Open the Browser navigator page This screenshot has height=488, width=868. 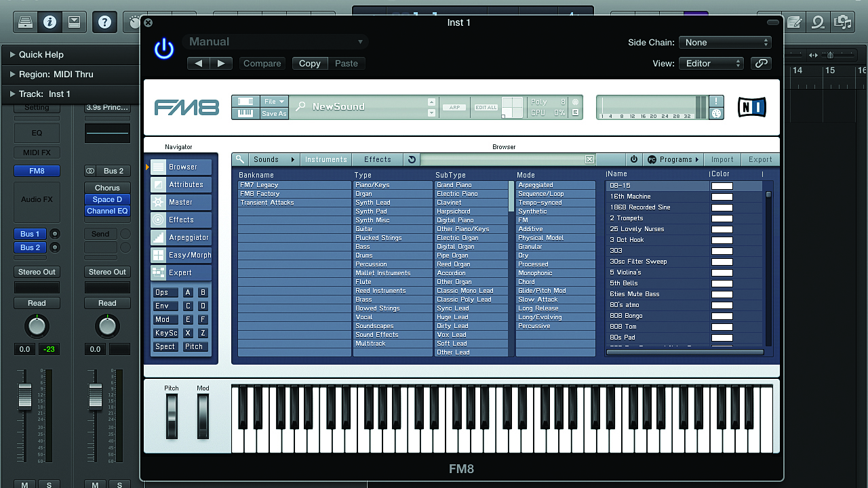pos(181,167)
